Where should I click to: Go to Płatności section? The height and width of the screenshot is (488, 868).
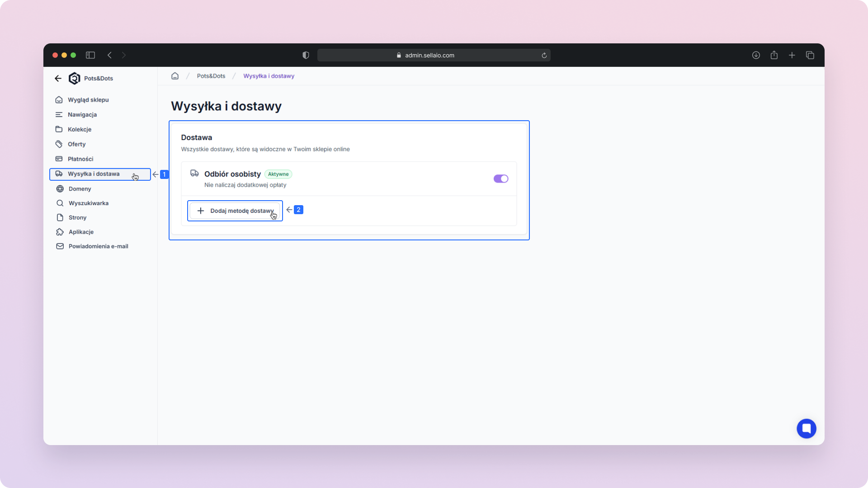click(x=80, y=159)
